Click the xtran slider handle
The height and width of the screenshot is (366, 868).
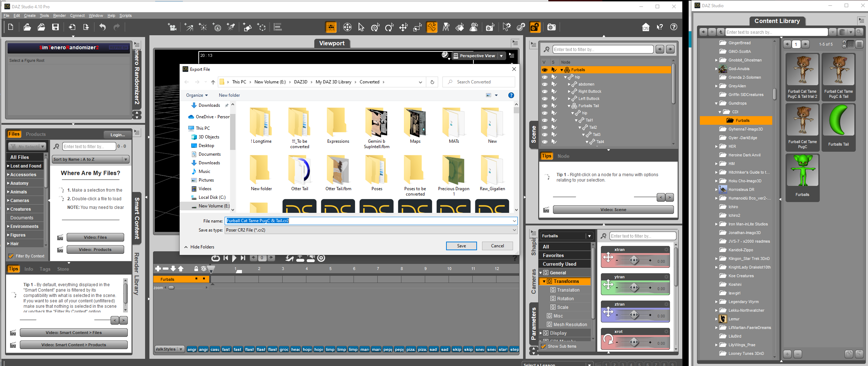point(634,260)
